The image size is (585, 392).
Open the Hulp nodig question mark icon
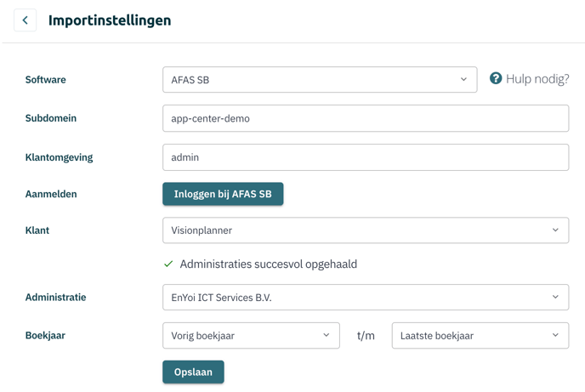click(x=496, y=78)
